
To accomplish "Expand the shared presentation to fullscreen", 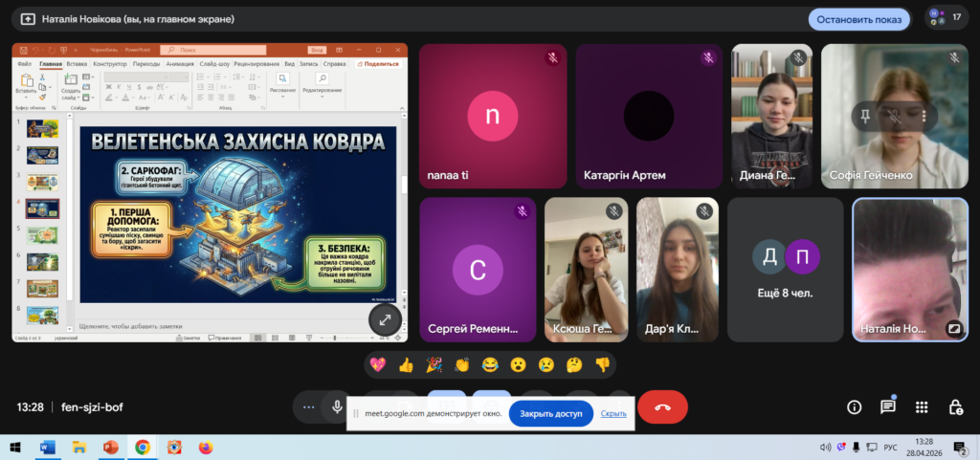I will pos(385,320).
